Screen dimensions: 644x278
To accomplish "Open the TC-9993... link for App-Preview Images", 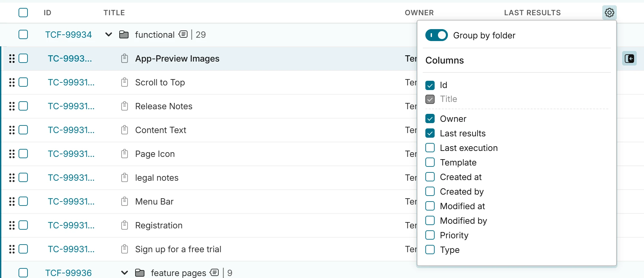I will tap(70, 59).
